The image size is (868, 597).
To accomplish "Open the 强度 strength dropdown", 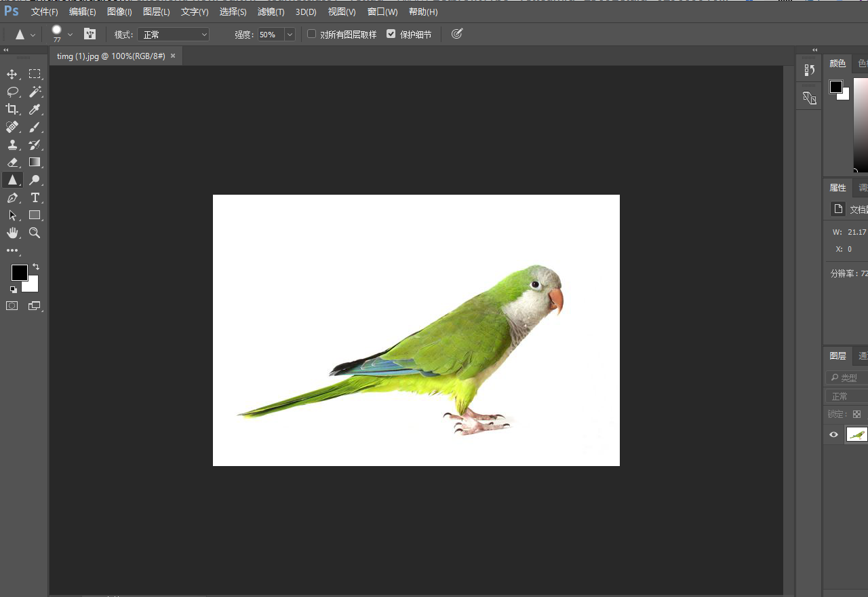I will click(x=289, y=34).
